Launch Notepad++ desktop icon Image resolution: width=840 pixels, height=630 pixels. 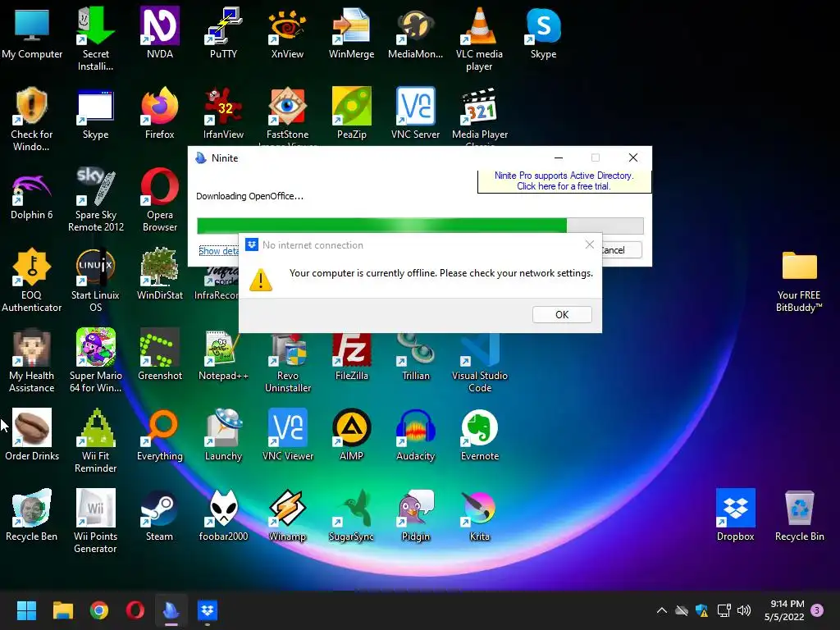(x=223, y=355)
